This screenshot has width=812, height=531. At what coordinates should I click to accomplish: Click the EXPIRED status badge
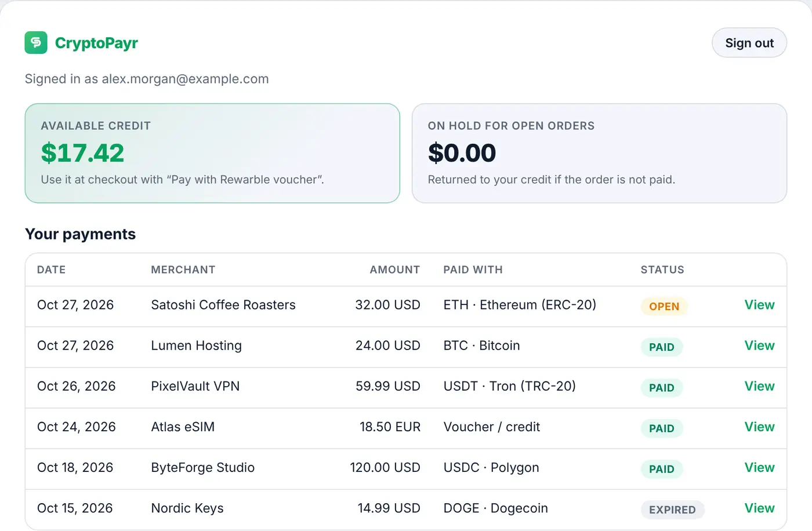pos(672,510)
